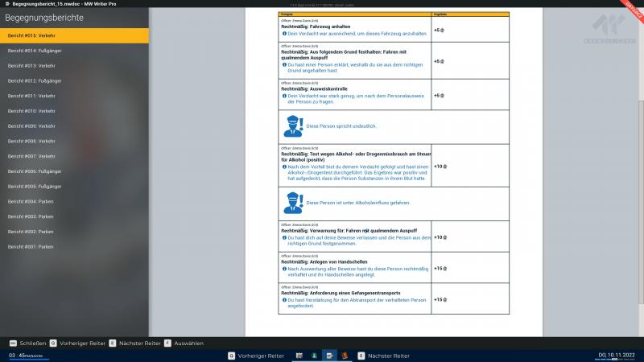This screenshot has width=644, height=362.
Task: Click Vorheriger Reiter label in the bottom taskbar
Action: [261, 356]
